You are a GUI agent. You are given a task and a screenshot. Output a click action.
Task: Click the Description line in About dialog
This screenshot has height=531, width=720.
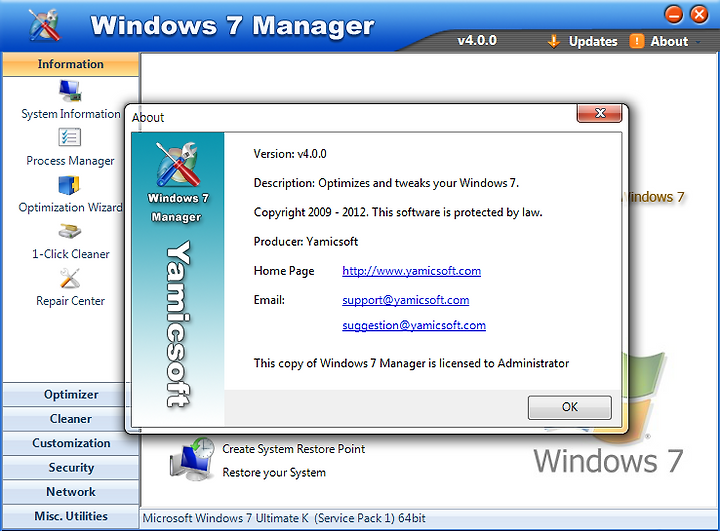pos(386,183)
